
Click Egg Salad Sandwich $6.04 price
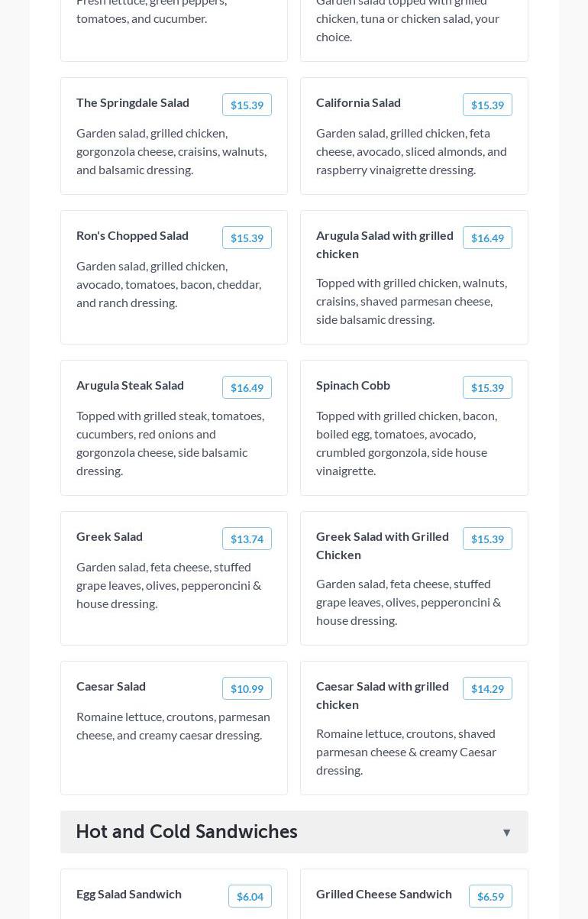click(x=250, y=897)
